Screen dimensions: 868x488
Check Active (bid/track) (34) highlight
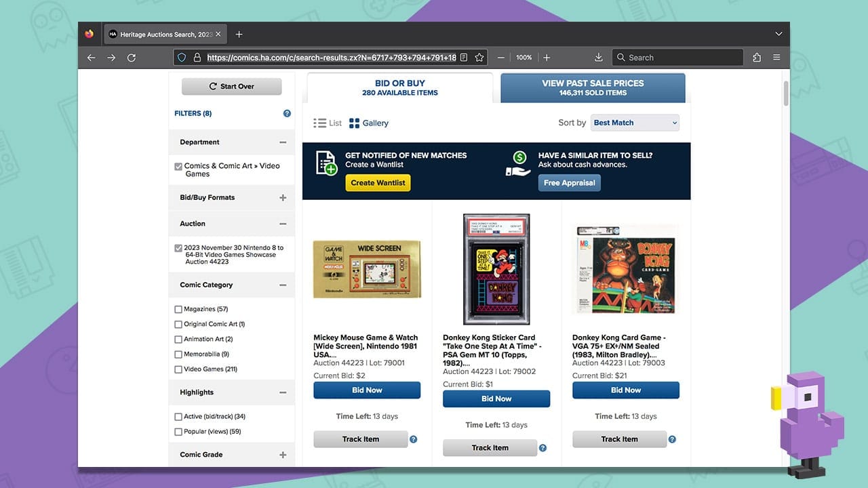[x=178, y=417]
